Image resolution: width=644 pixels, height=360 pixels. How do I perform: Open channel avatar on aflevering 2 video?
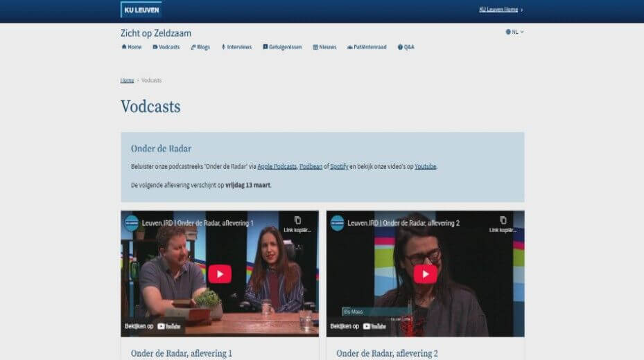point(338,223)
